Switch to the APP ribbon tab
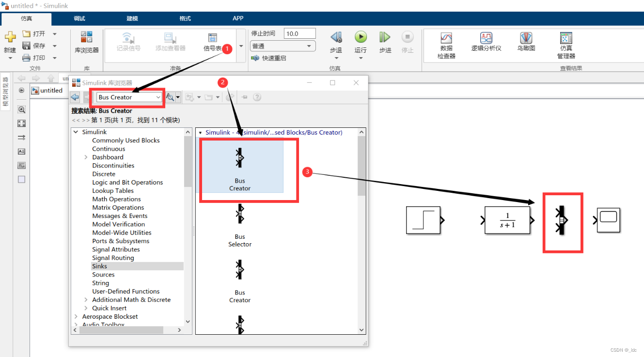644x357 pixels. (238, 18)
